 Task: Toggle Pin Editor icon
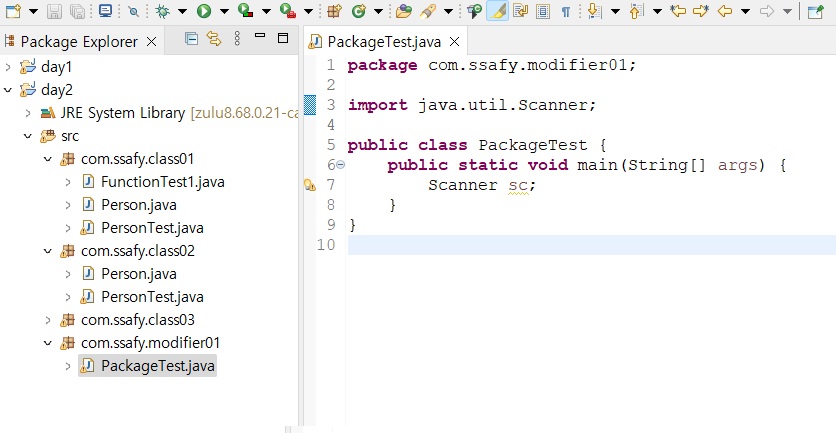816,11
